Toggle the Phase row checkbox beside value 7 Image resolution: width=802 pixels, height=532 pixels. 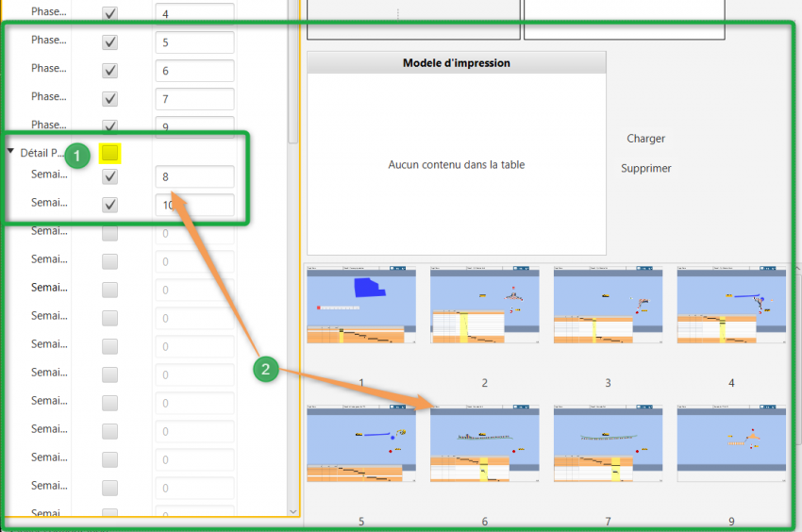pos(110,99)
